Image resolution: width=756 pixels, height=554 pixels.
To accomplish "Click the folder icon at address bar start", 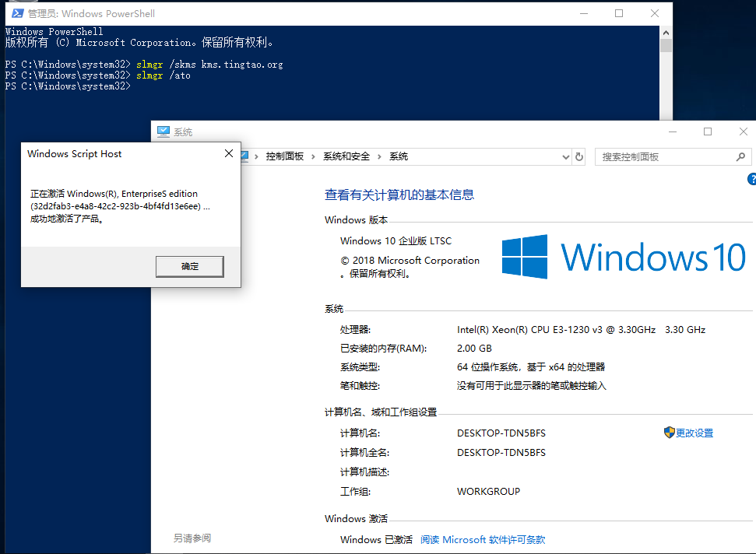I will point(244,156).
